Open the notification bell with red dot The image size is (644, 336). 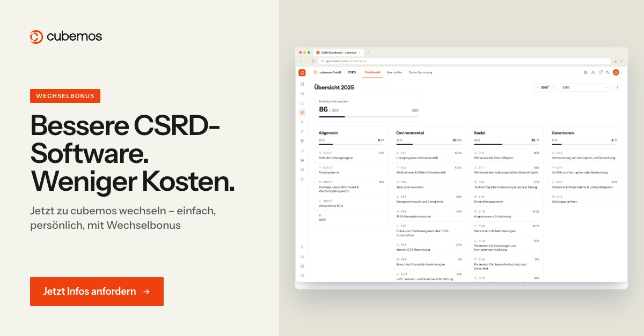click(600, 72)
